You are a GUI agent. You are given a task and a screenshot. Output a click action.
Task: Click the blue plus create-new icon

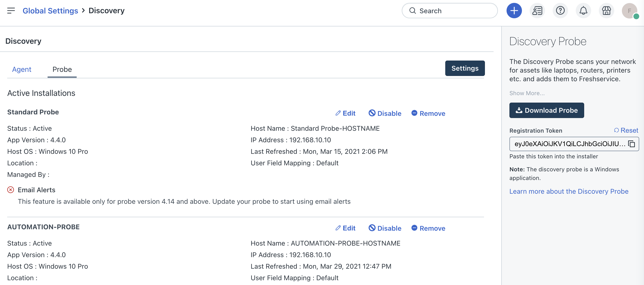click(x=514, y=11)
